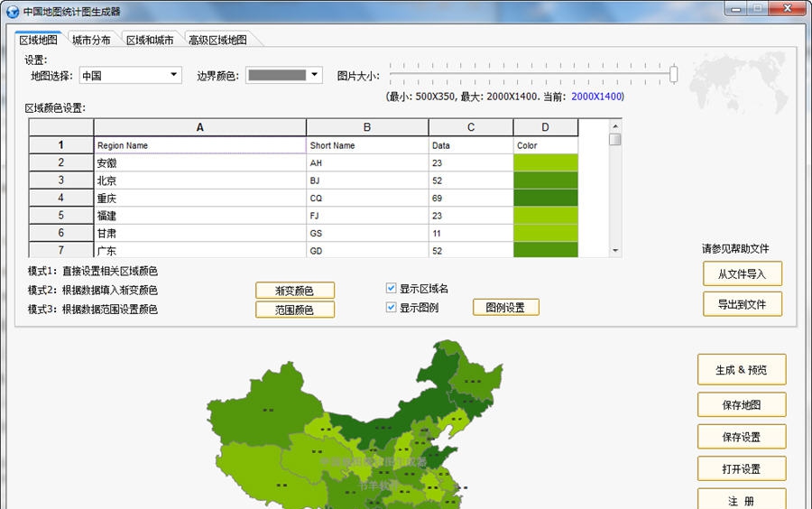
Task: Toggle the 显示区域名 checkbox
Action: pos(391,288)
